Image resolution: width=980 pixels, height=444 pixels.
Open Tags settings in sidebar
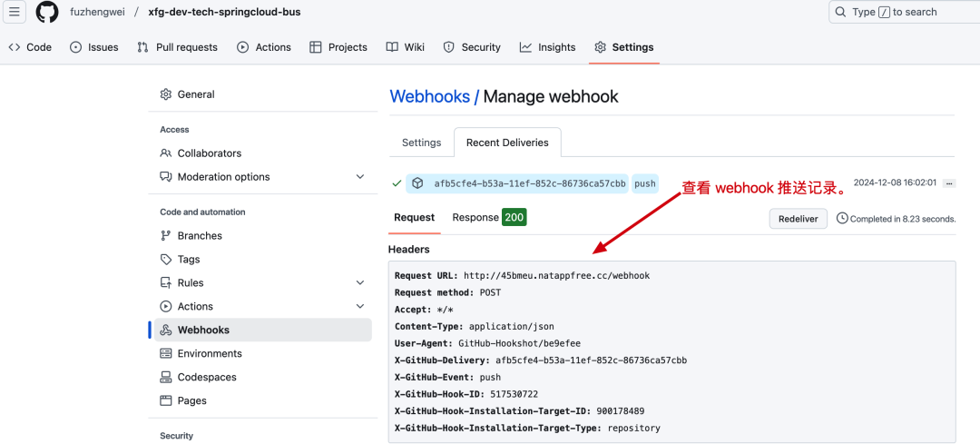[262, 259]
